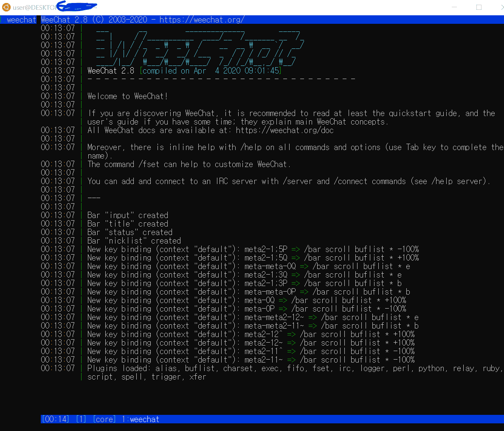Open the https://weechat.org/doc link

coord(285,130)
